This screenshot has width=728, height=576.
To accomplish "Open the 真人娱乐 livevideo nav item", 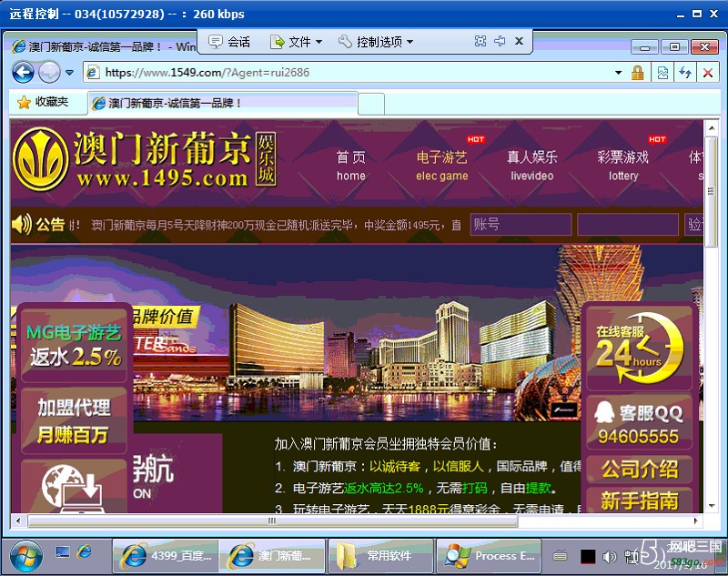I will point(532,167).
